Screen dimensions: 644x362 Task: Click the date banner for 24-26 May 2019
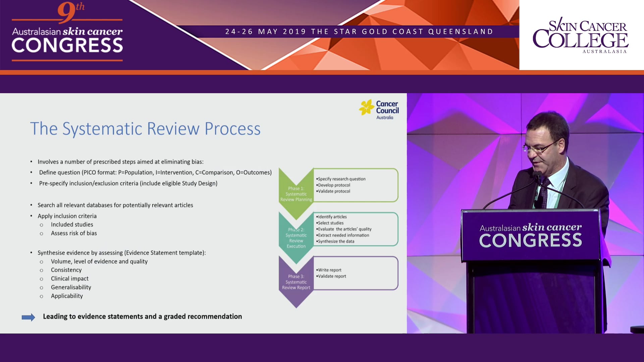tap(359, 31)
